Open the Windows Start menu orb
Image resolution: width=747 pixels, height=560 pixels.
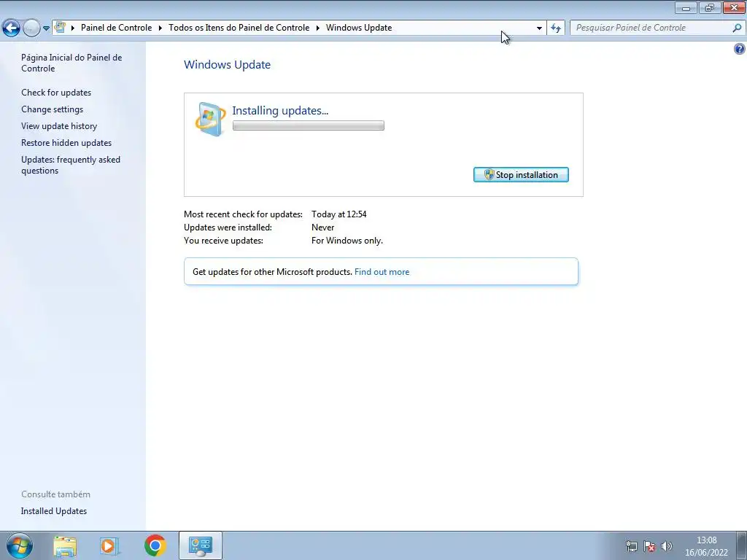pos(20,545)
